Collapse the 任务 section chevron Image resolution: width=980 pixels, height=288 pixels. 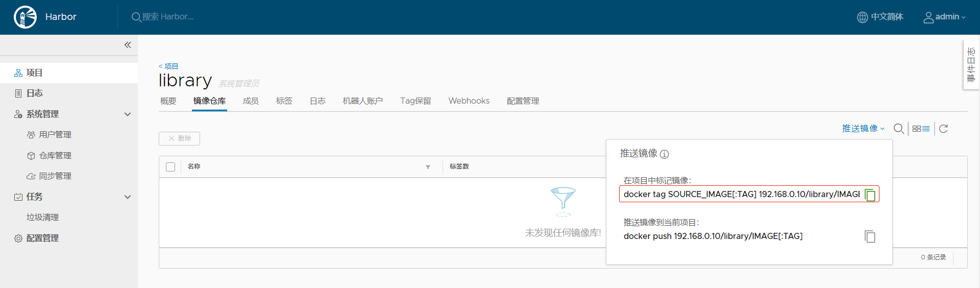click(128, 197)
